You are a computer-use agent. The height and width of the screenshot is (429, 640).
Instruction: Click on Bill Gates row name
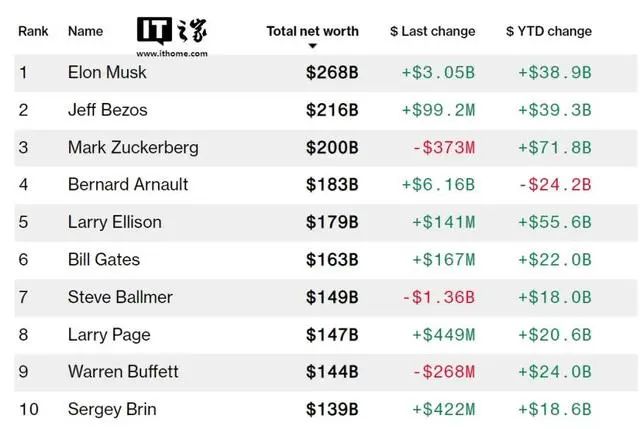[104, 260]
